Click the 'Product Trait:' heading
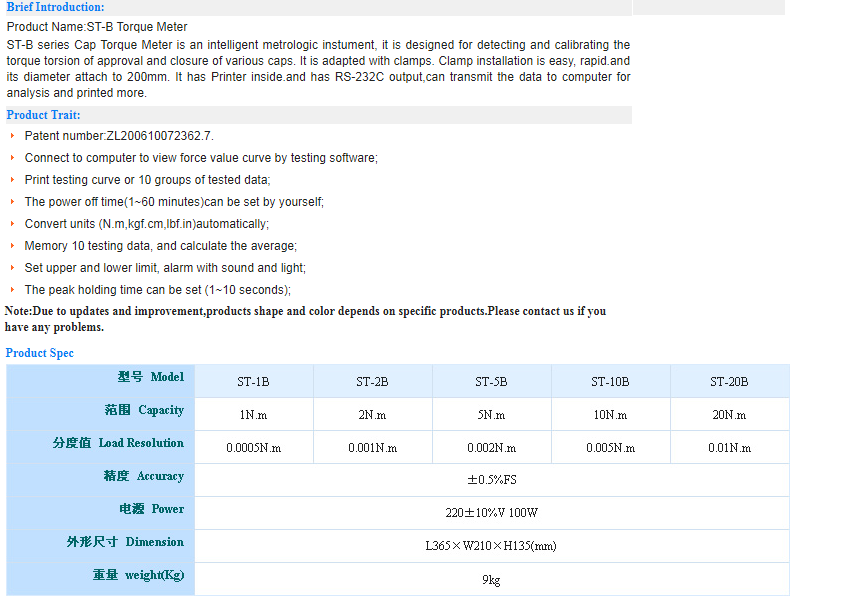Screen dimensions: 847x604 [43, 115]
